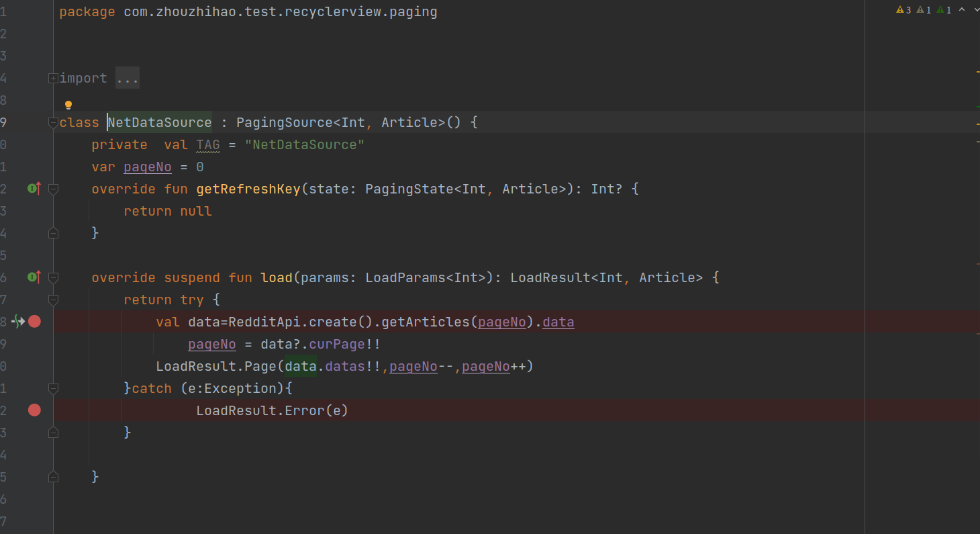Click the yellow warnings triangle in inspections widget
The height and width of the screenshot is (534, 980).
[x=900, y=10]
